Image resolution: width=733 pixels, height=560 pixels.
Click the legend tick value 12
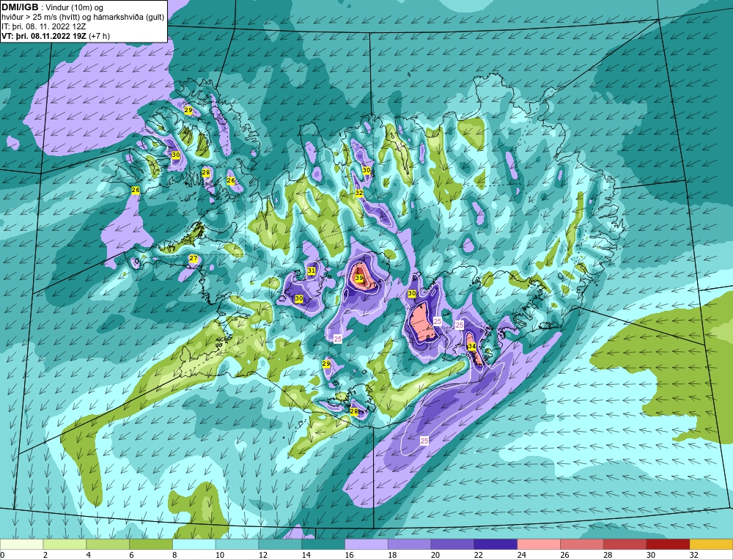262,555
